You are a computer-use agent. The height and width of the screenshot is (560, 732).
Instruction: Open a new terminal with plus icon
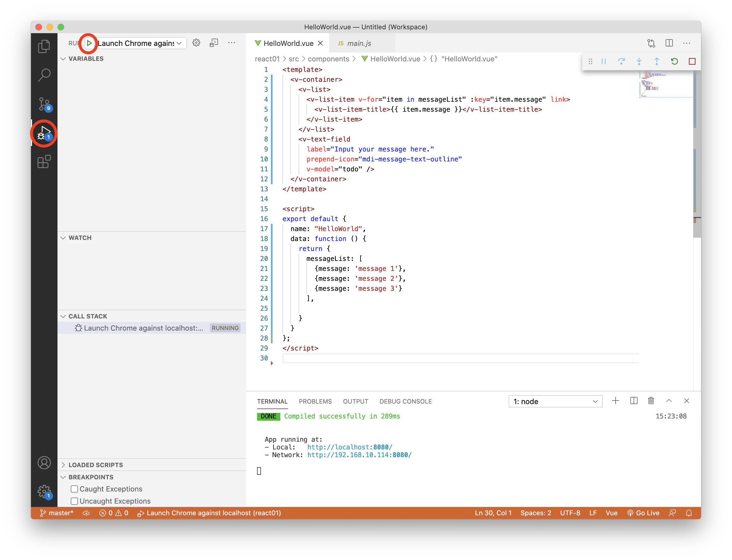pos(616,401)
